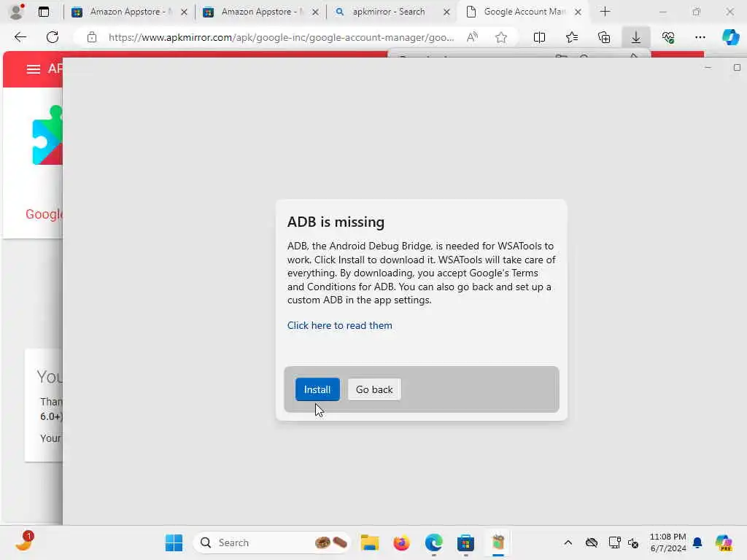Close the apkmirror - Search tab
The width and height of the screenshot is (747, 560).
(x=446, y=12)
